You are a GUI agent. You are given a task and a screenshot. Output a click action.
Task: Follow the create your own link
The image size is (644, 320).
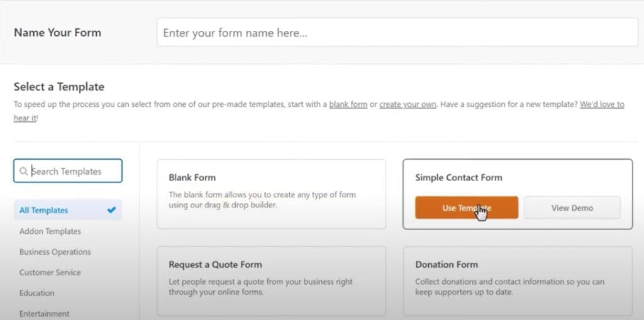[408, 104]
